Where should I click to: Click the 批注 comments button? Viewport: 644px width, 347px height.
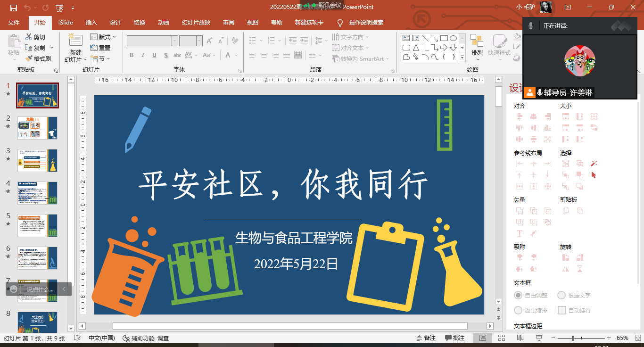click(x=454, y=338)
